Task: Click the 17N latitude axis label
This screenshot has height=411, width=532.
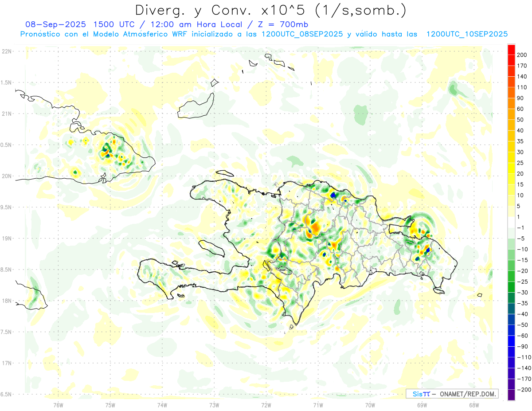Action: point(7,363)
